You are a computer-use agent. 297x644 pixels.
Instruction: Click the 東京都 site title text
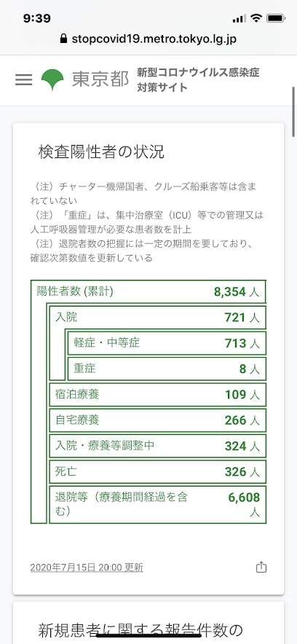(100, 79)
